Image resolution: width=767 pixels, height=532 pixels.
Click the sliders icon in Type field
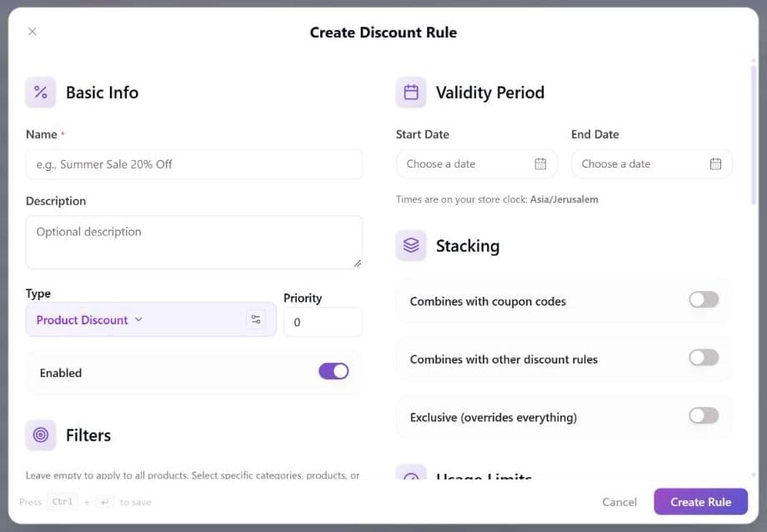[x=256, y=319]
